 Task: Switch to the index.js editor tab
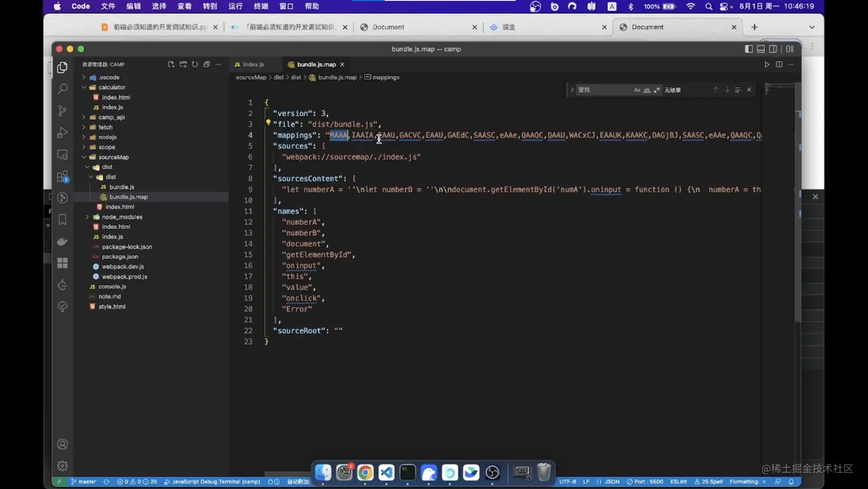[253, 64]
